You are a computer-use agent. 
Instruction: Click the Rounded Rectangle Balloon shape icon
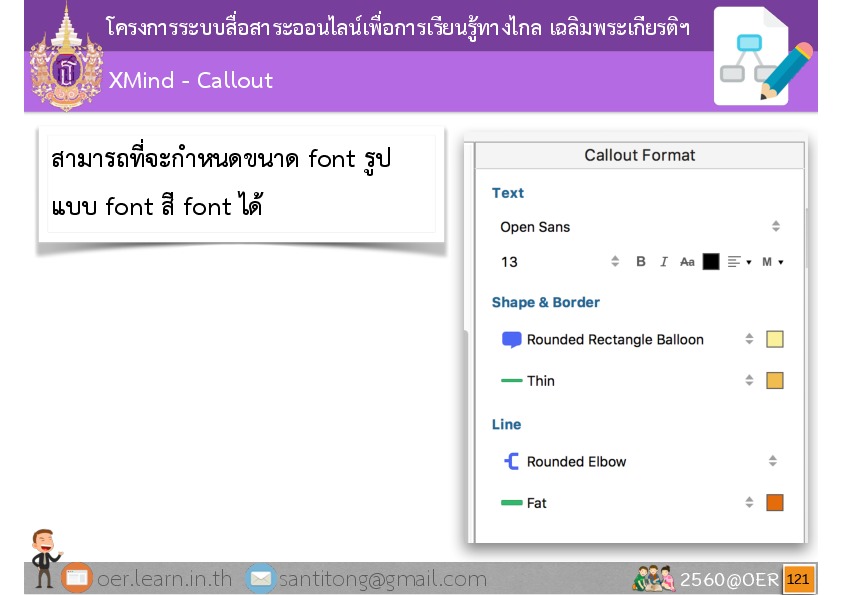511,340
